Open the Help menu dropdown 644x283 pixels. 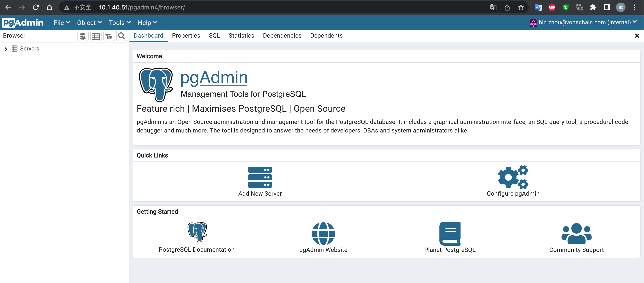click(x=148, y=23)
